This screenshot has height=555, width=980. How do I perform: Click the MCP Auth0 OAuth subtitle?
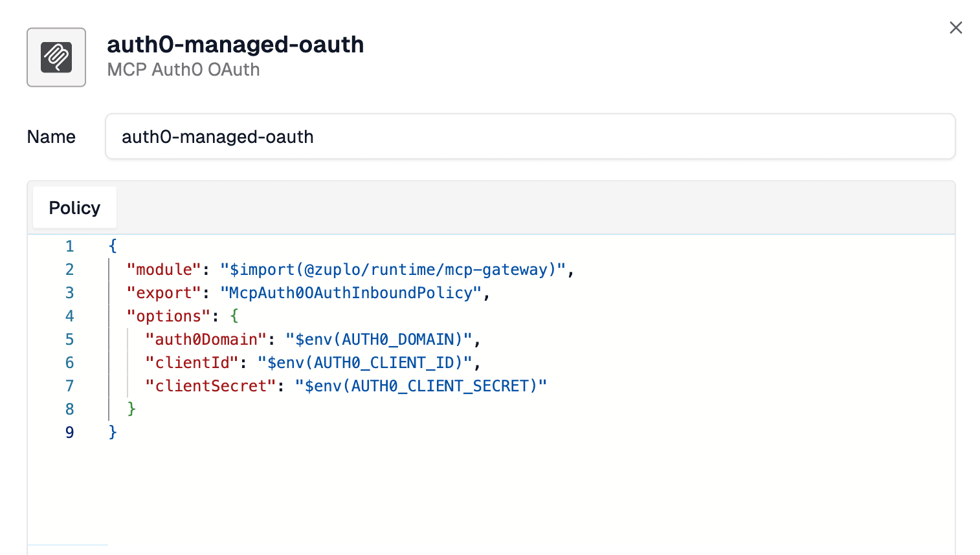tap(183, 70)
